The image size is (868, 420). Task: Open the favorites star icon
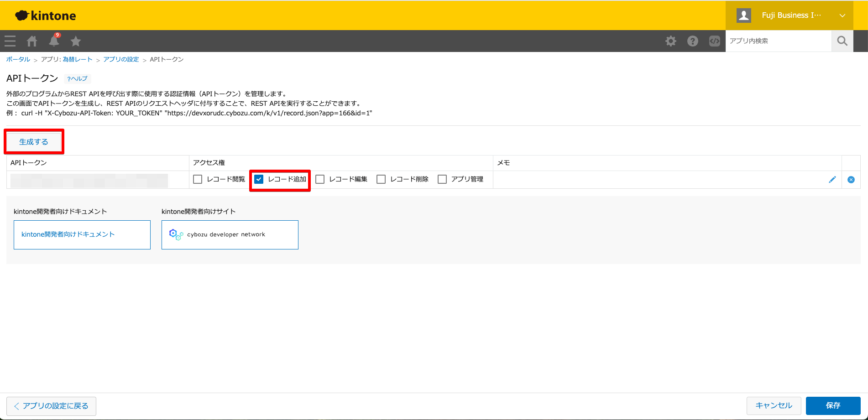[x=76, y=41]
